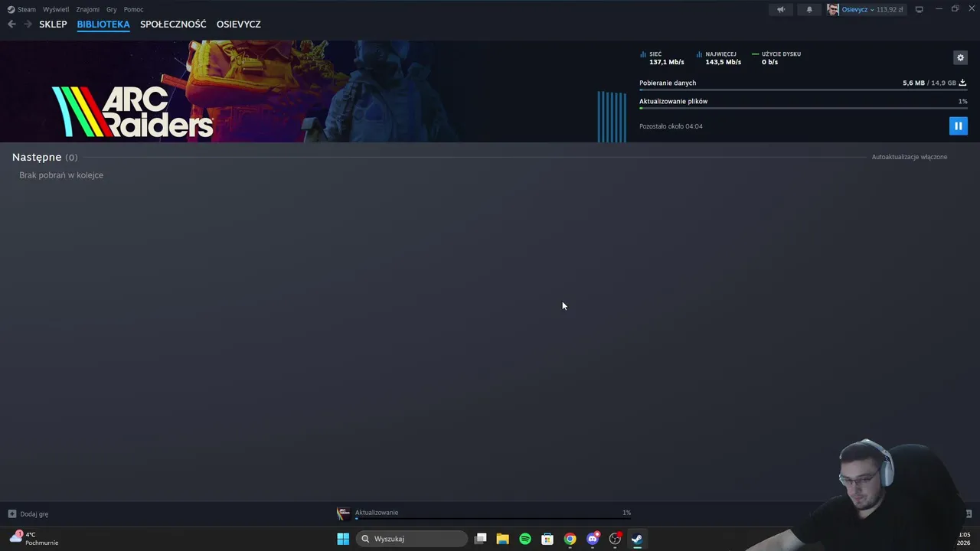Click the ARC Raiders game banner logo
The image size is (980, 551).
pos(132,112)
